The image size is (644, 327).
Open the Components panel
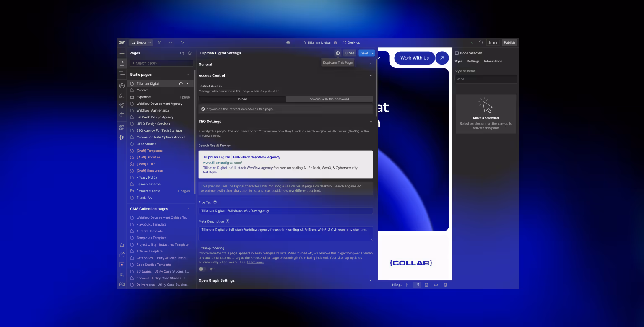point(122,85)
